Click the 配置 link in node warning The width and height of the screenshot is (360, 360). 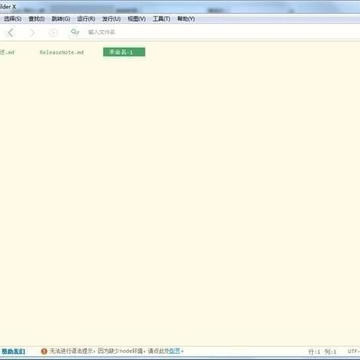[175, 351]
